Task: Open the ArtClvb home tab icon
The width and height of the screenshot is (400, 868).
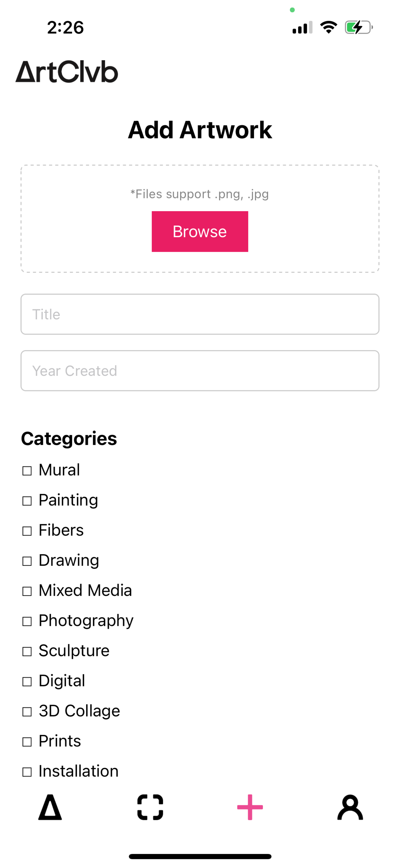Action: (x=50, y=807)
